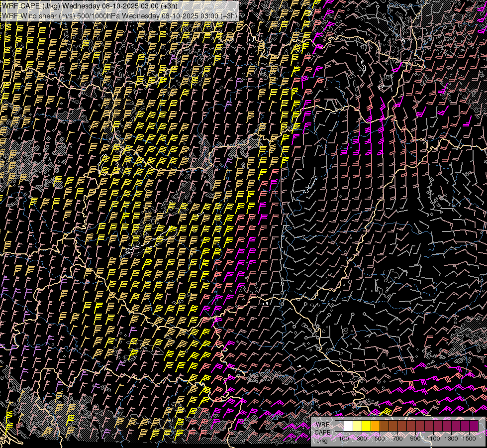Click the bright yellow 300 J/kg swatch
Image resolution: width=487 pixels, height=448 pixels.
coord(366,426)
